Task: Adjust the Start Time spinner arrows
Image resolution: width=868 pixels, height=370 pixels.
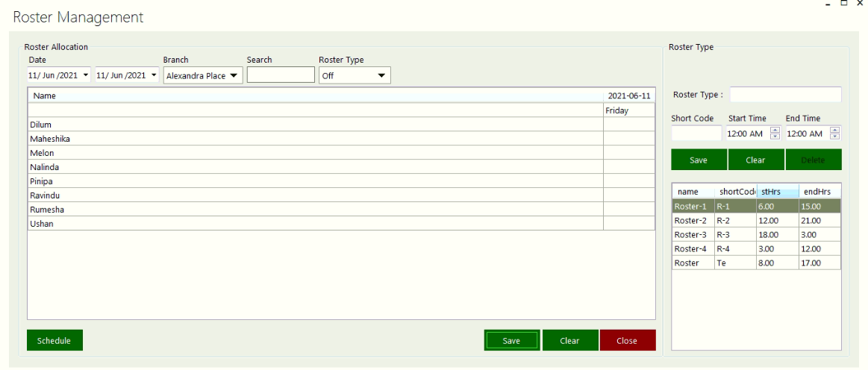Action: tap(775, 134)
